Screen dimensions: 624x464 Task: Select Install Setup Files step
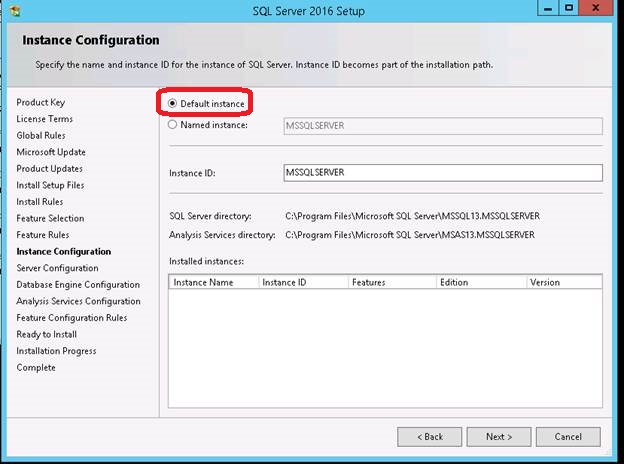click(x=50, y=185)
